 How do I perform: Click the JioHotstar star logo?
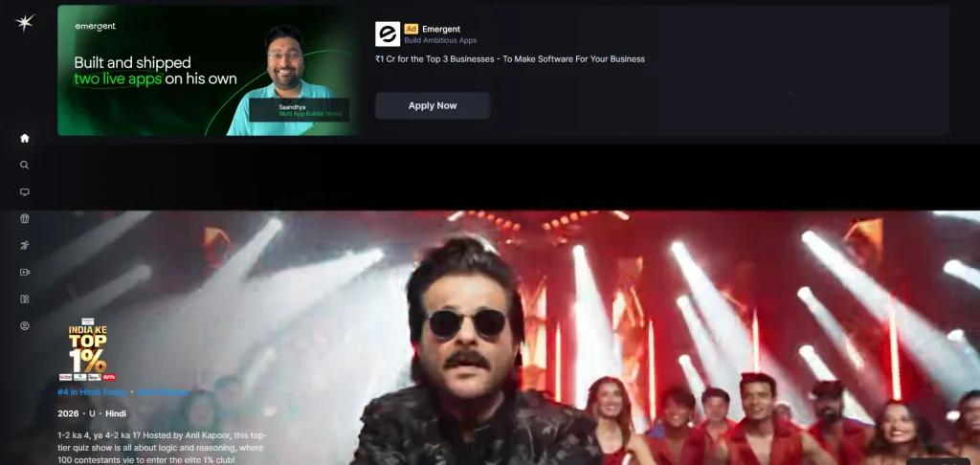coord(24,23)
